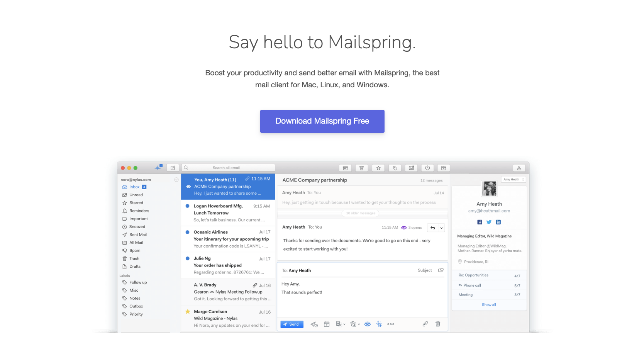Expand the 10 older messages in thread

(360, 213)
